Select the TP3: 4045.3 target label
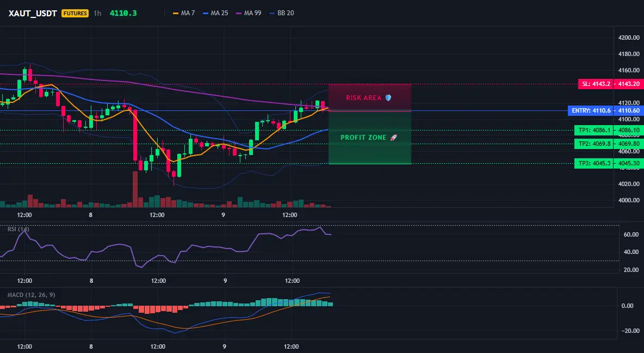The width and height of the screenshot is (644, 353). click(594, 164)
